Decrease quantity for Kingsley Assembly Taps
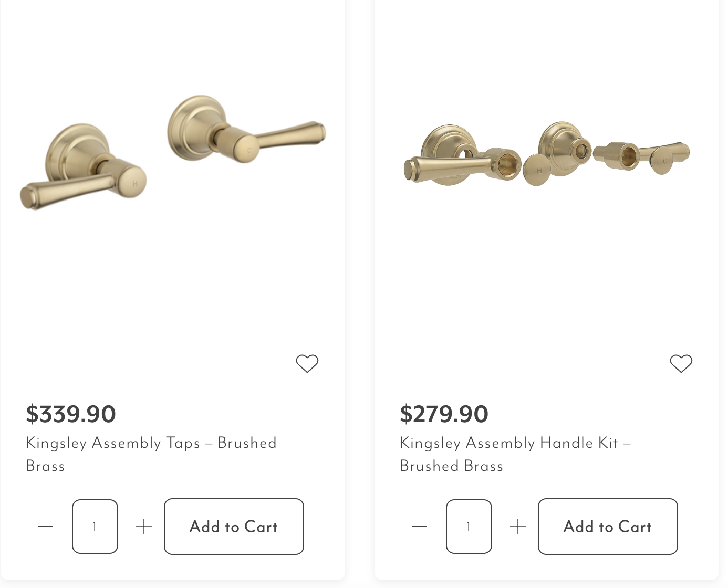Image resolution: width=728 pixels, height=588 pixels. click(x=46, y=526)
